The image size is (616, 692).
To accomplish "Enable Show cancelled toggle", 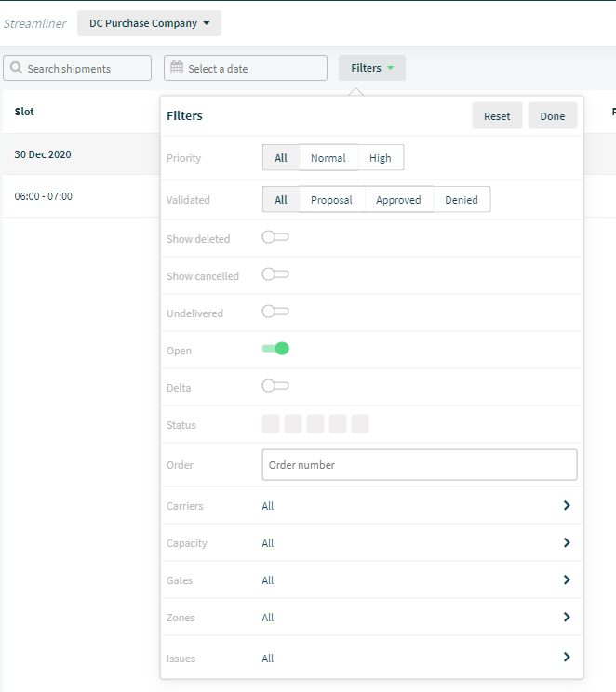I will (275, 274).
